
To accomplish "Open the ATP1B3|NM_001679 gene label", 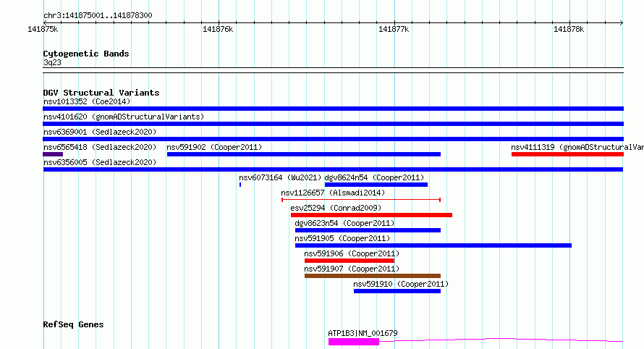I will (363, 333).
